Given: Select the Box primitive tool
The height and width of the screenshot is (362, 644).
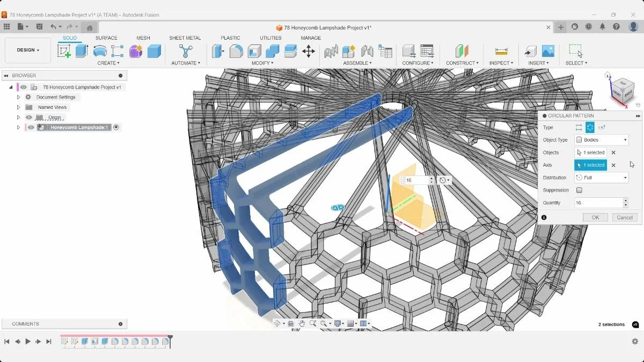Looking at the screenshot, I should pos(154,51).
